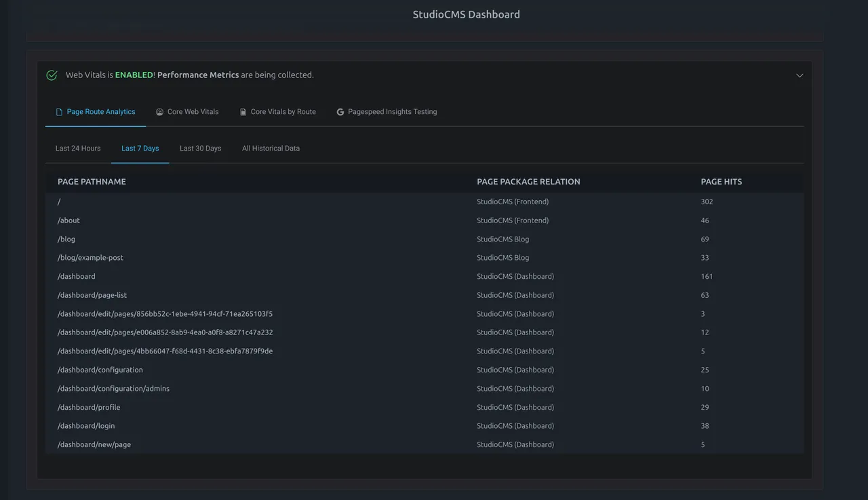The image size is (868, 500).
Task: Click the /dashboard pathname cell
Action: [x=77, y=277]
